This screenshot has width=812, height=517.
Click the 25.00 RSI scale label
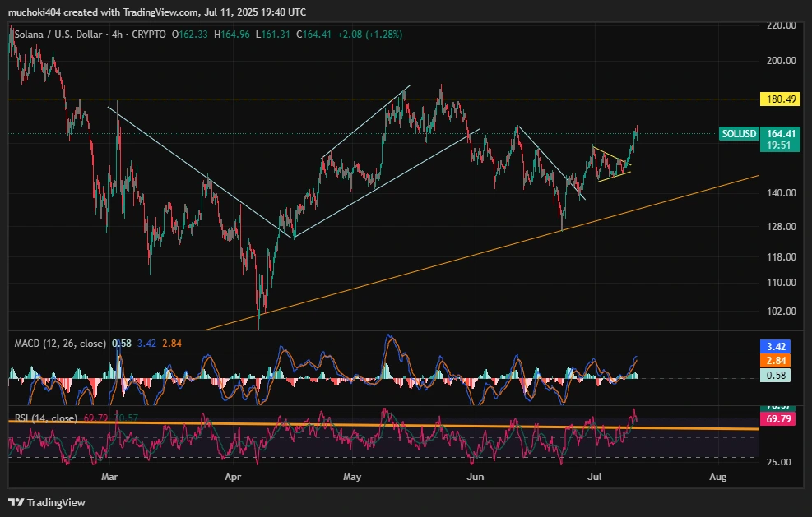coord(780,462)
